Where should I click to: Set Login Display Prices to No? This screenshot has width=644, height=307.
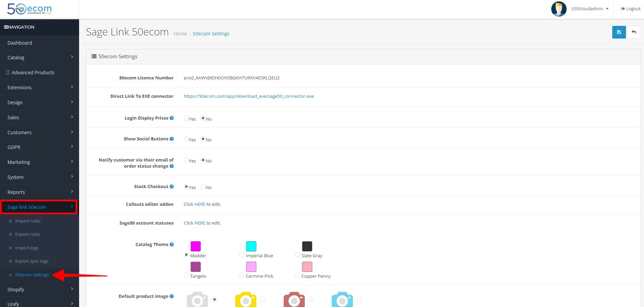pyautogui.click(x=203, y=118)
